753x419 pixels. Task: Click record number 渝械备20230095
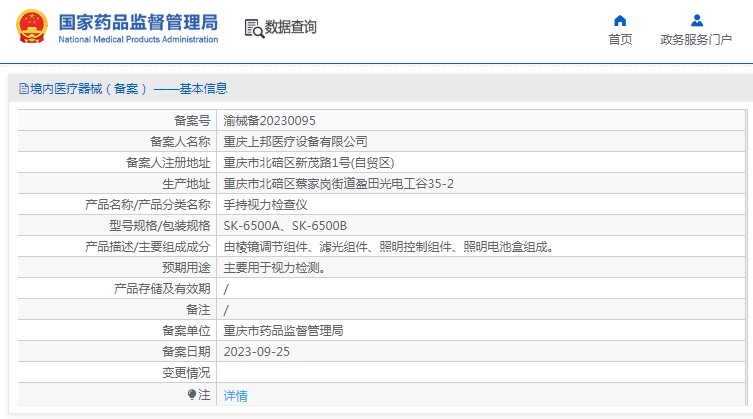(x=269, y=121)
